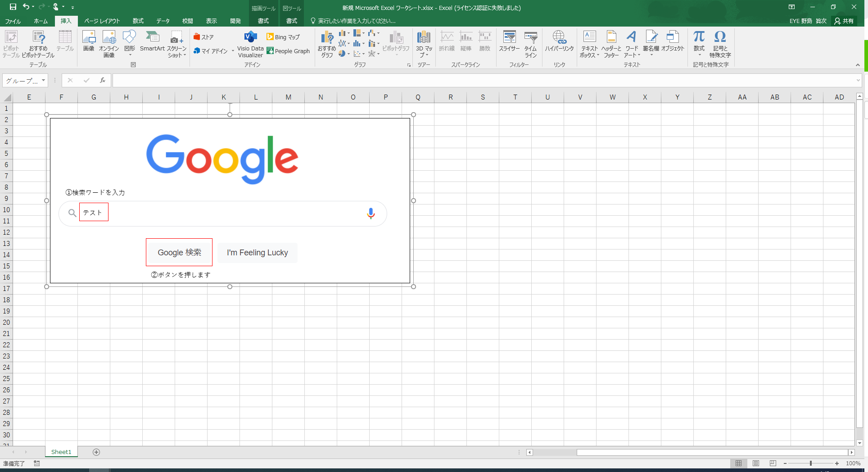Click the SmartArt icon in the ribbon
868x472 pixels.
coord(152,41)
